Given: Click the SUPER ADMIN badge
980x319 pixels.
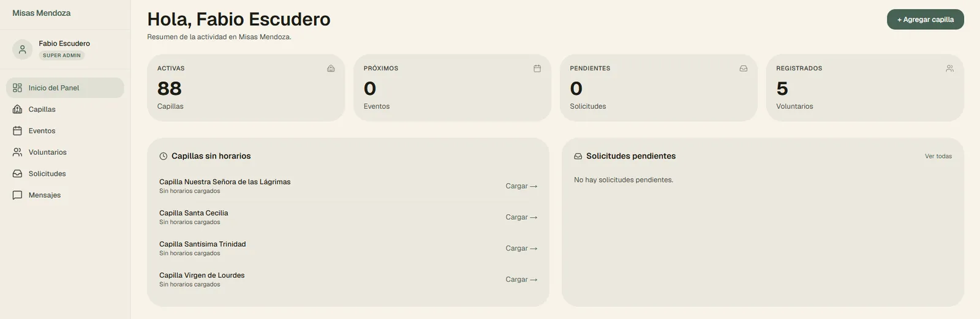Looking at the screenshot, I should point(62,55).
